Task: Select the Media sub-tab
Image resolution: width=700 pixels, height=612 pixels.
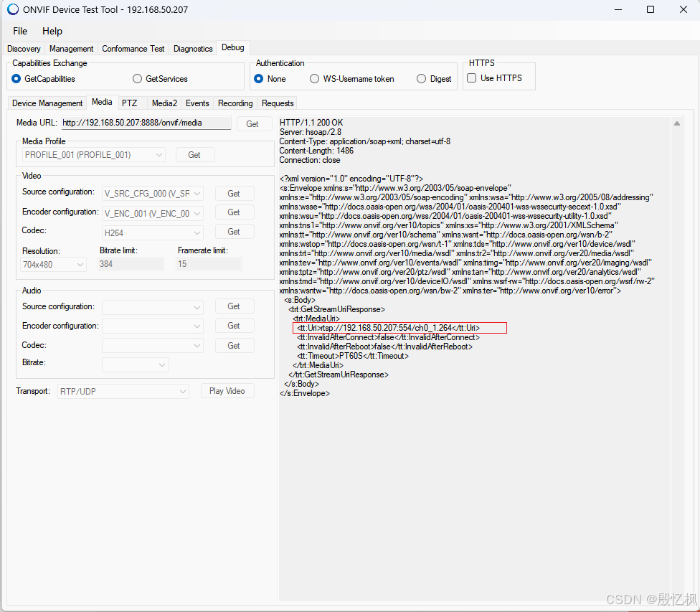Action: [102, 102]
